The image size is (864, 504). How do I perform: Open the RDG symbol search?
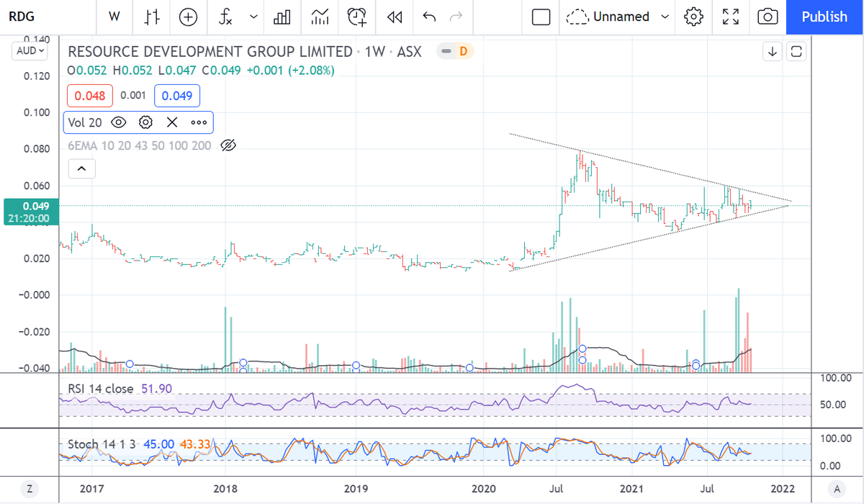tap(22, 17)
